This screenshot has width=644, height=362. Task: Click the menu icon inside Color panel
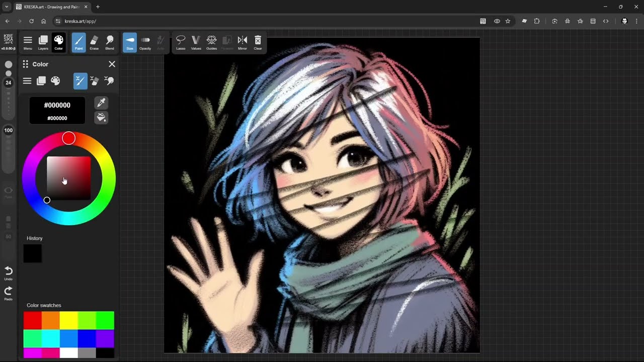click(27, 81)
